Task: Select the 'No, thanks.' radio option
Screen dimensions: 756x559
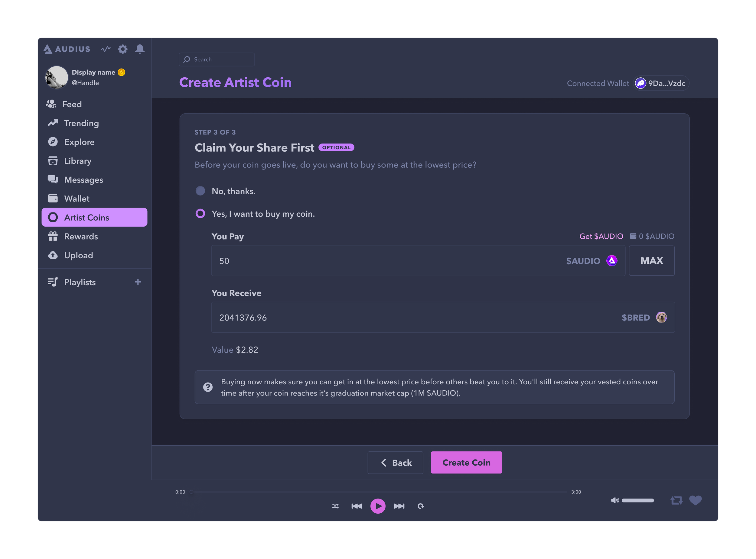Action: (x=200, y=191)
